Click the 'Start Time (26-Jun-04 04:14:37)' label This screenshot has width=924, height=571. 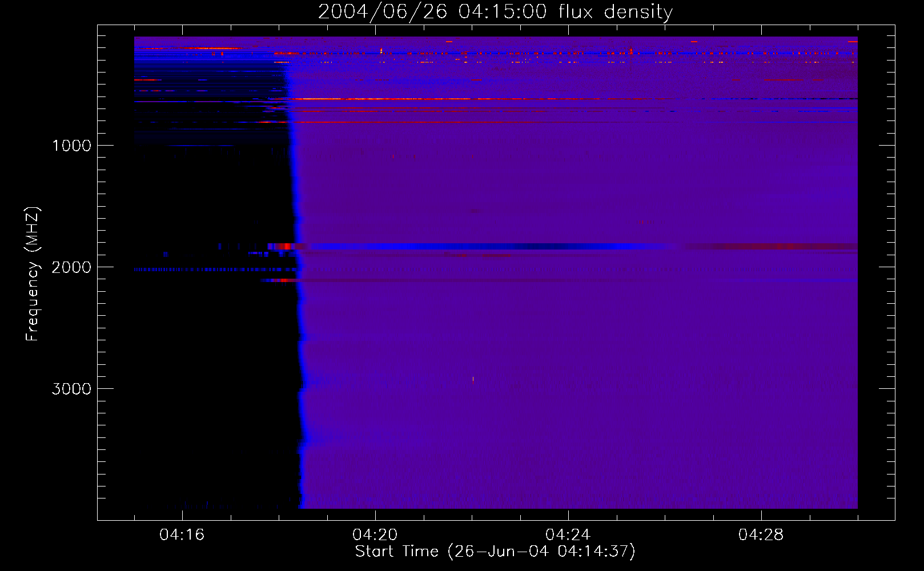pyautogui.click(x=495, y=552)
